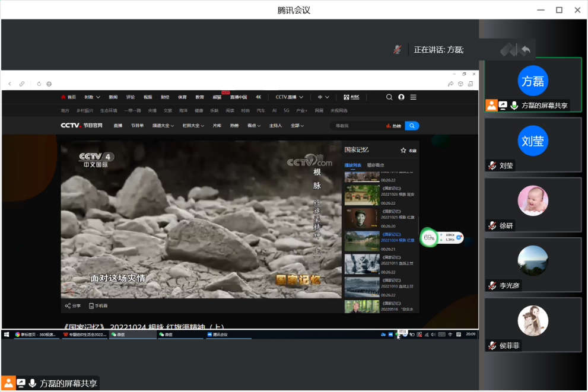This screenshot has width=588, height=392.
Task: Open 片库 link in program navigation
Action: [x=217, y=126]
